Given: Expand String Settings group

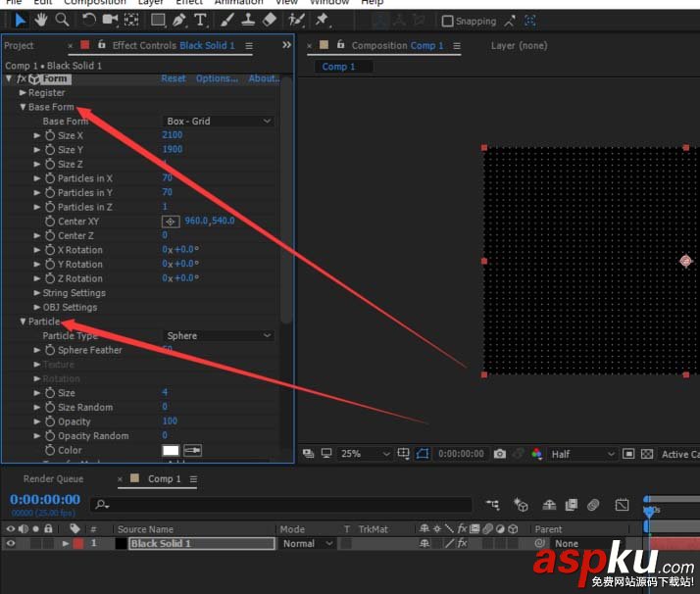Looking at the screenshot, I should point(37,293).
